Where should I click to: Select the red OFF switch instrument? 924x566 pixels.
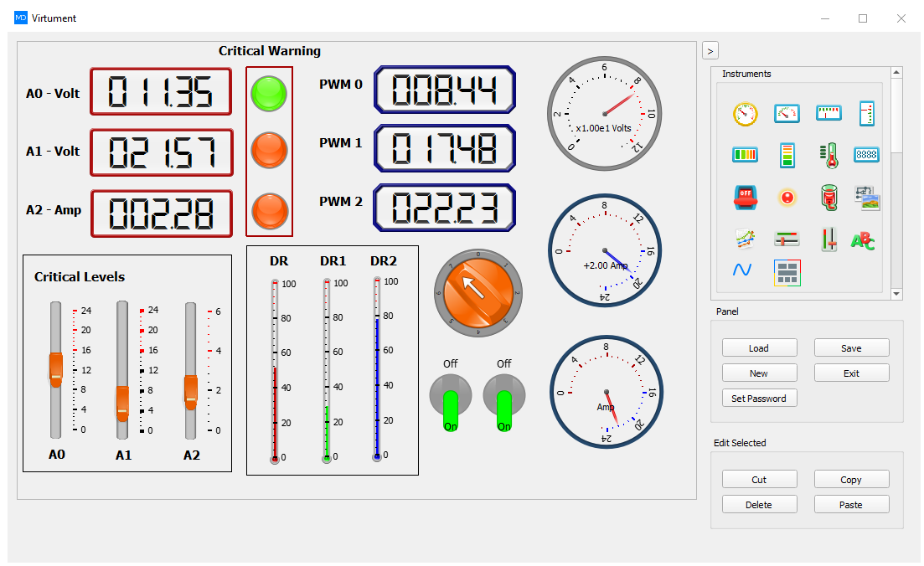pyautogui.click(x=744, y=197)
